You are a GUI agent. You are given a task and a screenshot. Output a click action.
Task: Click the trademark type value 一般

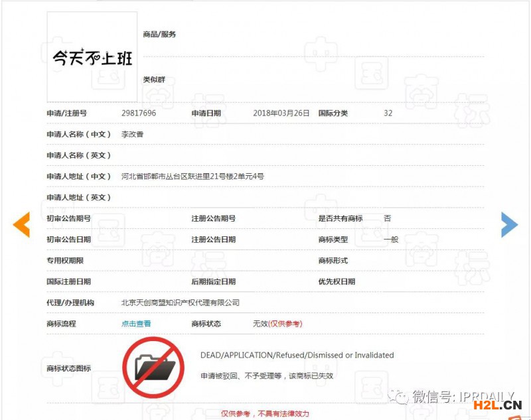pyautogui.click(x=391, y=240)
